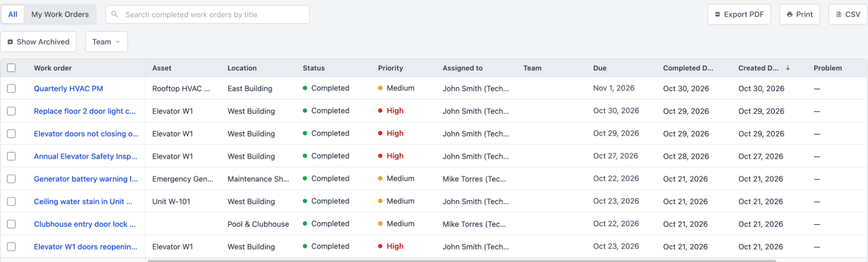Click the Created Date sort arrow

[x=788, y=68]
